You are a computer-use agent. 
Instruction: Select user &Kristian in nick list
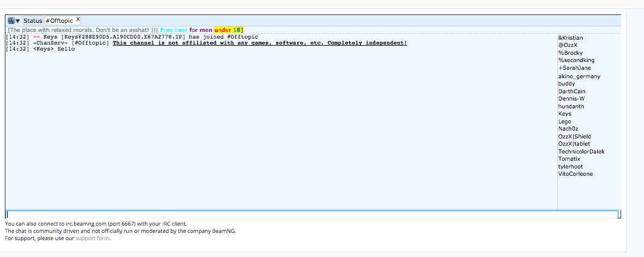coord(571,38)
